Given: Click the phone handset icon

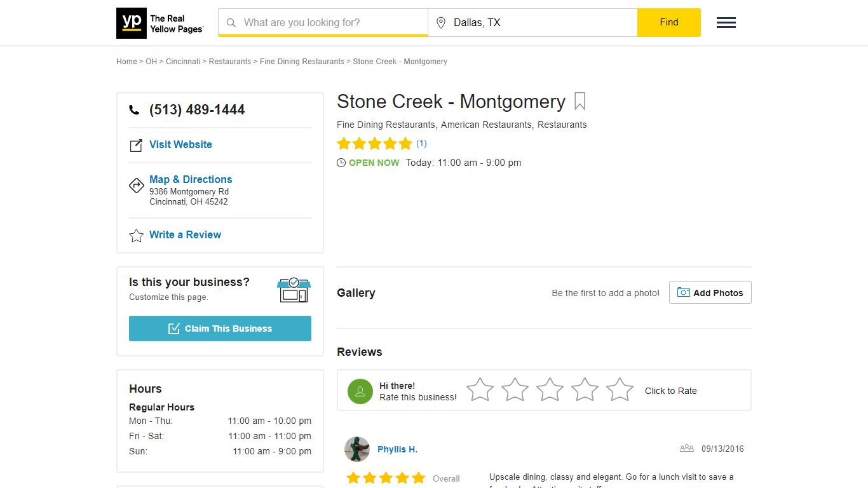Looking at the screenshot, I should (134, 110).
